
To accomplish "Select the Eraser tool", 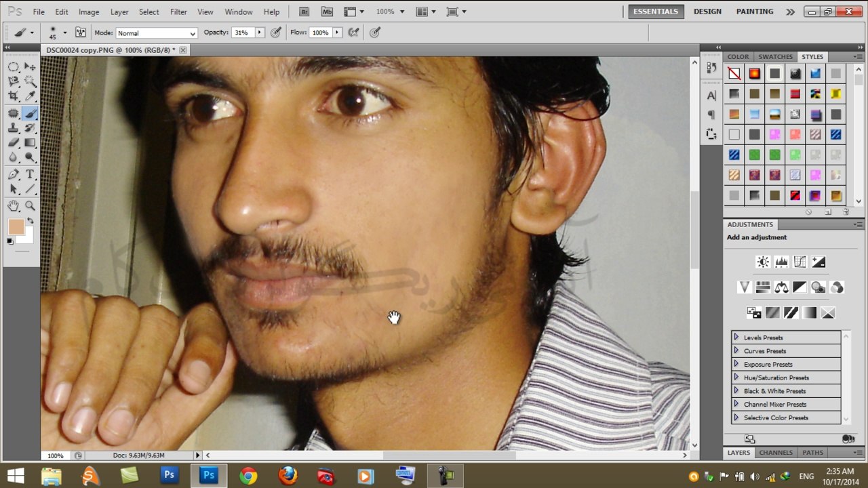I will (x=14, y=143).
